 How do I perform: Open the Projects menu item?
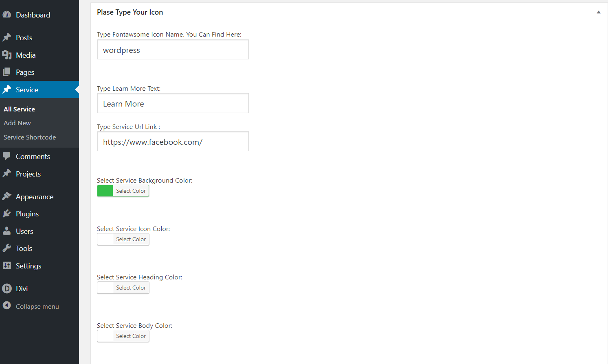pyautogui.click(x=28, y=174)
